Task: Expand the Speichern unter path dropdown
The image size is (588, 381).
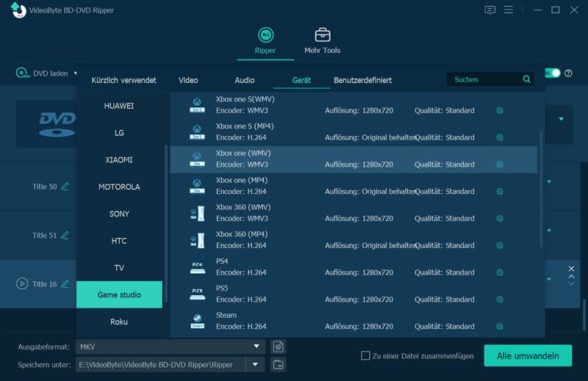Action: click(255, 364)
